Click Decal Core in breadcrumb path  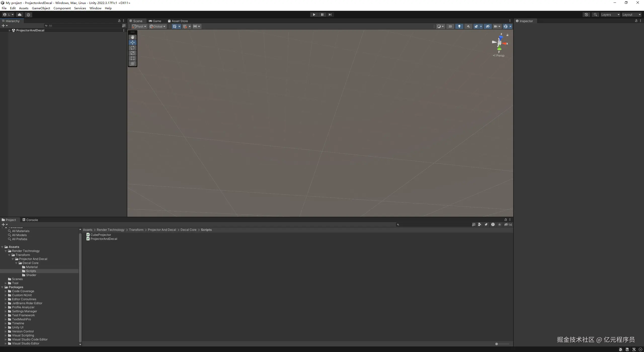(x=188, y=230)
